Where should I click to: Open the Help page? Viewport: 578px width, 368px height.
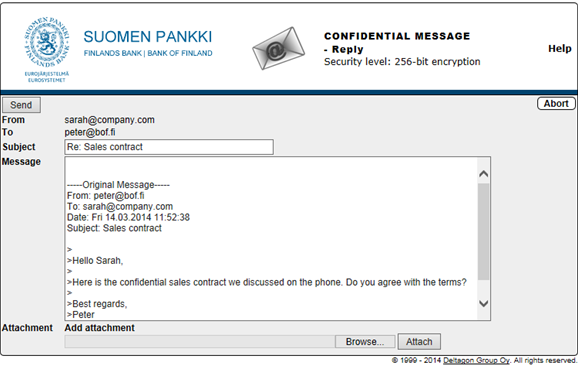[560, 49]
